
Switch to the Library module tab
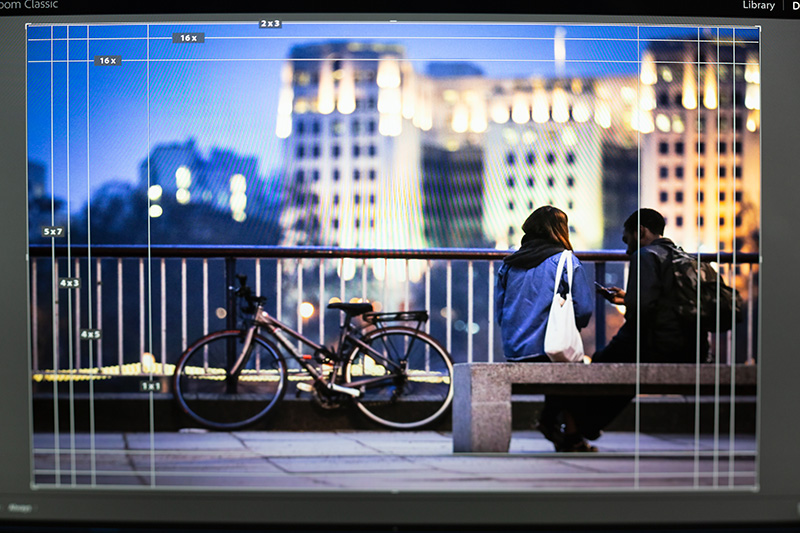pyautogui.click(x=758, y=5)
